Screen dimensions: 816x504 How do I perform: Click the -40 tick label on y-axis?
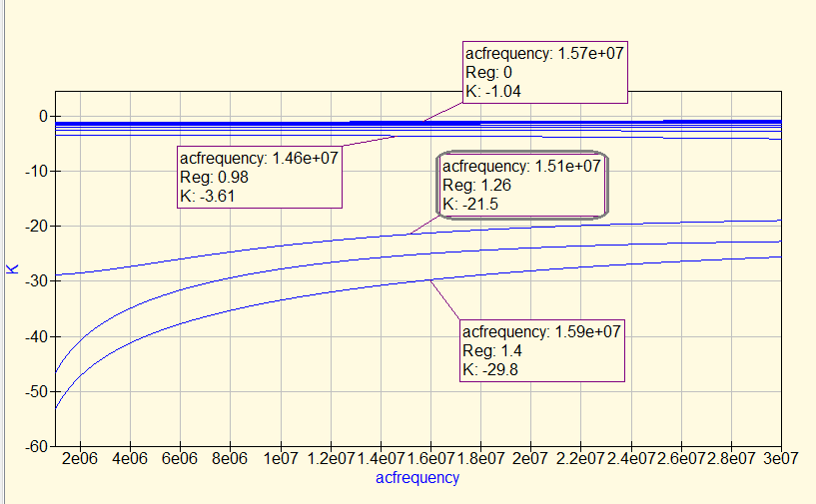coord(37,336)
